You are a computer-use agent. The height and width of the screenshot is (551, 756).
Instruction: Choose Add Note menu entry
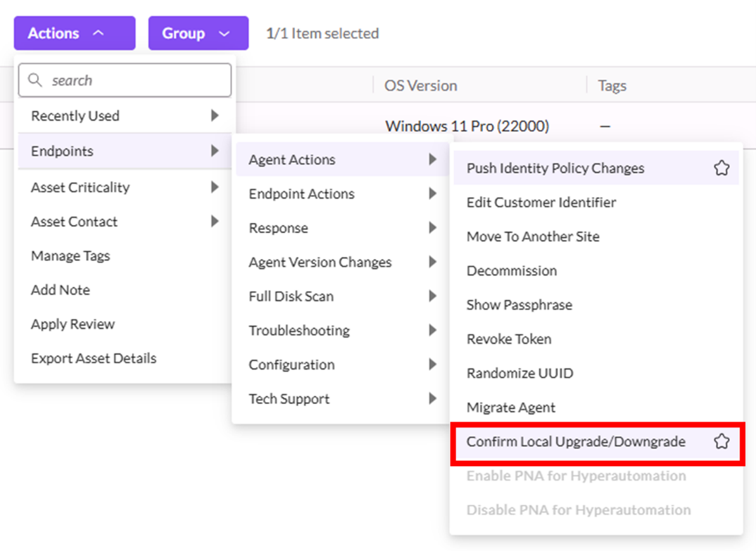[60, 290]
